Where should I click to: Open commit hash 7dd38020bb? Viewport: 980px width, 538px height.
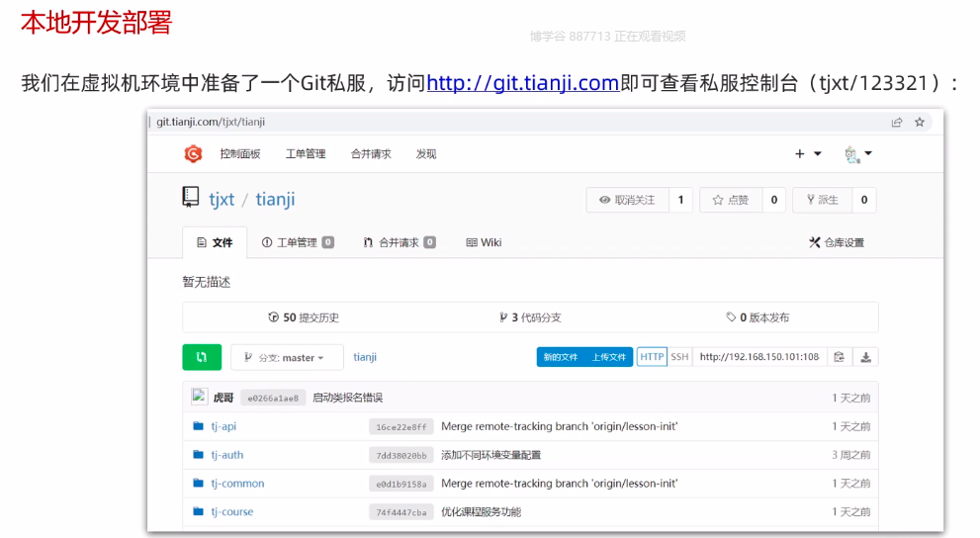[x=401, y=456]
